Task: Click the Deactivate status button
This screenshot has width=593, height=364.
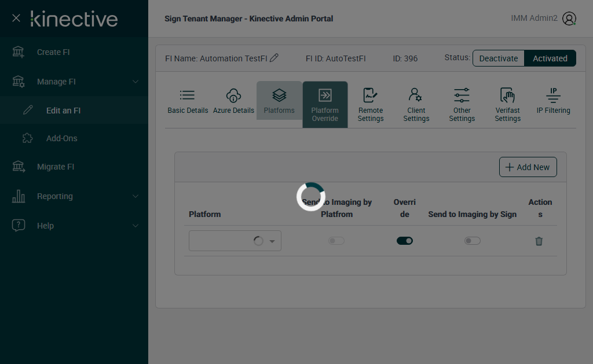Action: 499,58
